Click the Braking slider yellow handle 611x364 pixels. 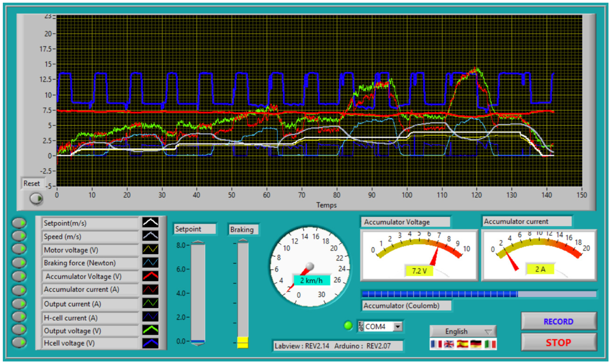tap(243, 342)
